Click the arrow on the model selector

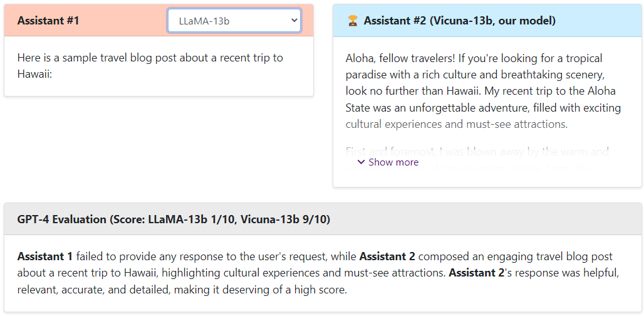tap(295, 21)
